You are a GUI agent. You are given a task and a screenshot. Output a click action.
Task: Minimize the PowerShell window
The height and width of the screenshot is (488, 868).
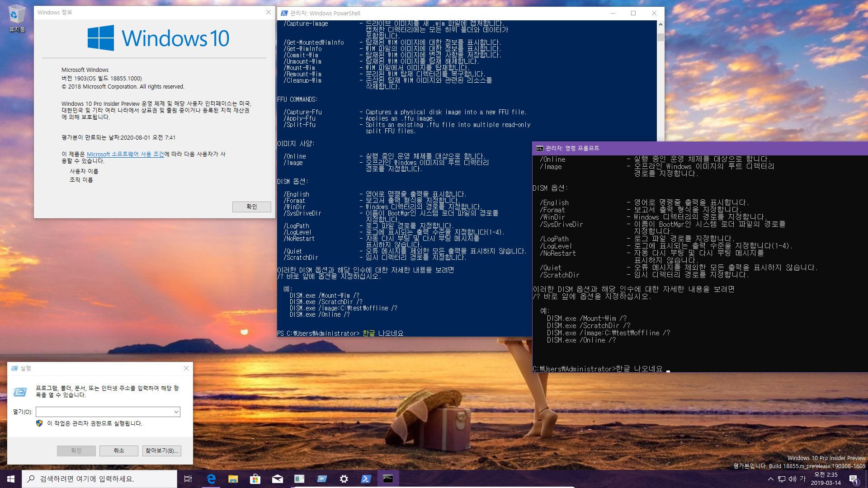(613, 13)
